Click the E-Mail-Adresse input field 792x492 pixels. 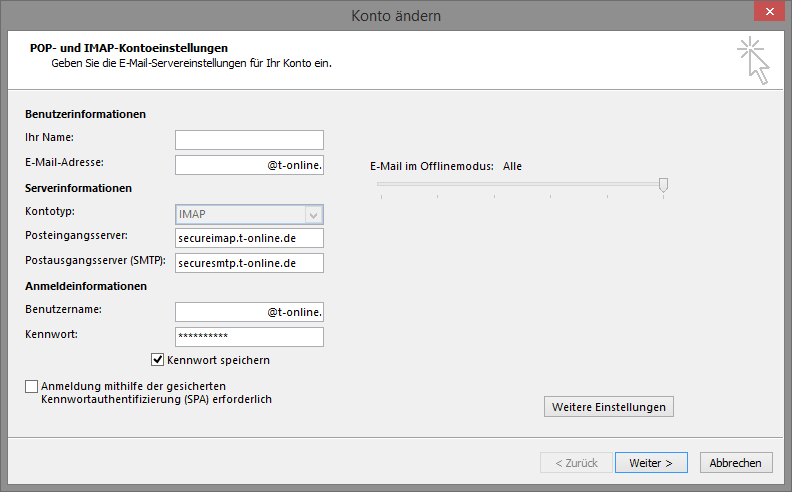(x=249, y=165)
